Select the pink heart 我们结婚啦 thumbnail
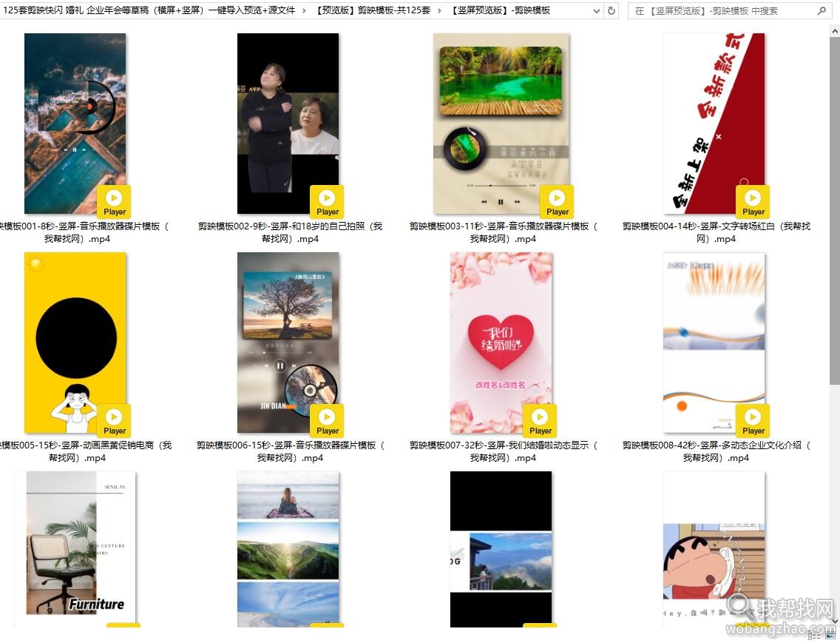This screenshot has height=643, width=840. (x=501, y=342)
